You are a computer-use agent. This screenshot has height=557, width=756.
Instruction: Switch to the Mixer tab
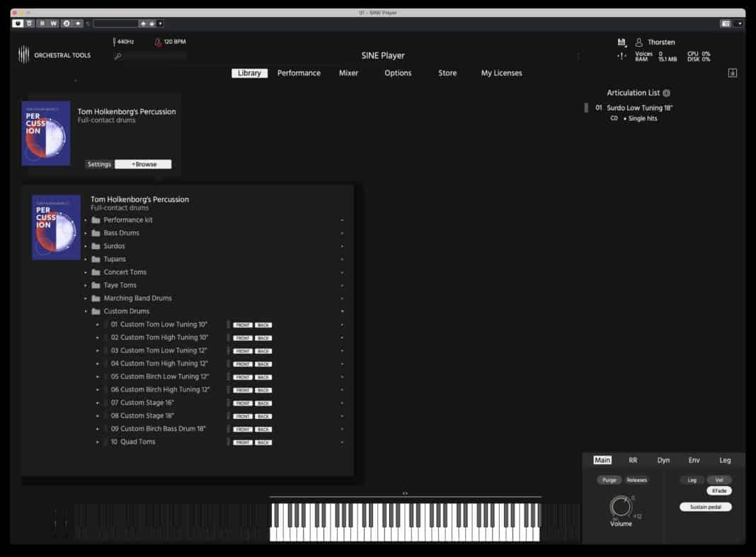click(348, 73)
